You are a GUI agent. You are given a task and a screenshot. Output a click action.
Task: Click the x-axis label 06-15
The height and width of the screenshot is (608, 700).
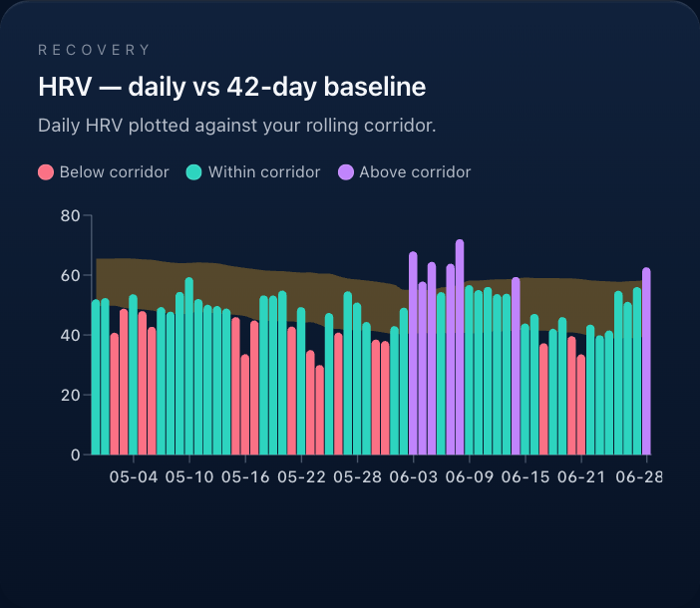click(525, 477)
